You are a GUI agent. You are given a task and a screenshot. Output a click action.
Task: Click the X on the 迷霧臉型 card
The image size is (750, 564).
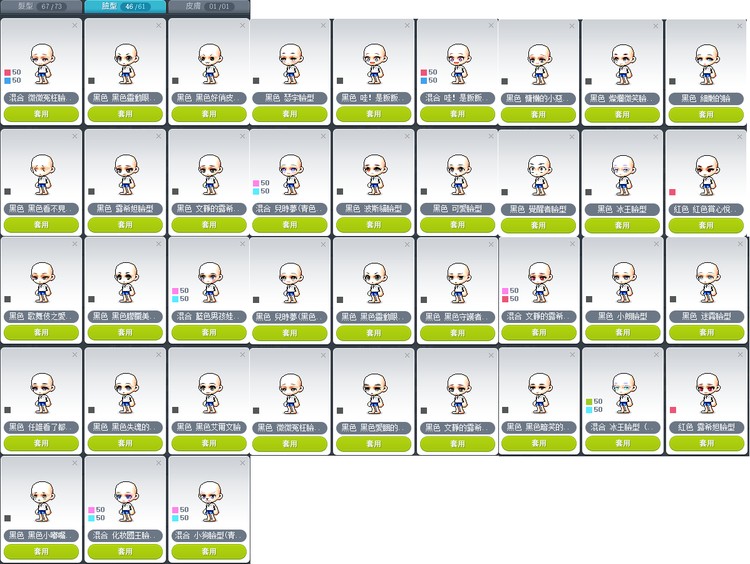tap(740, 244)
